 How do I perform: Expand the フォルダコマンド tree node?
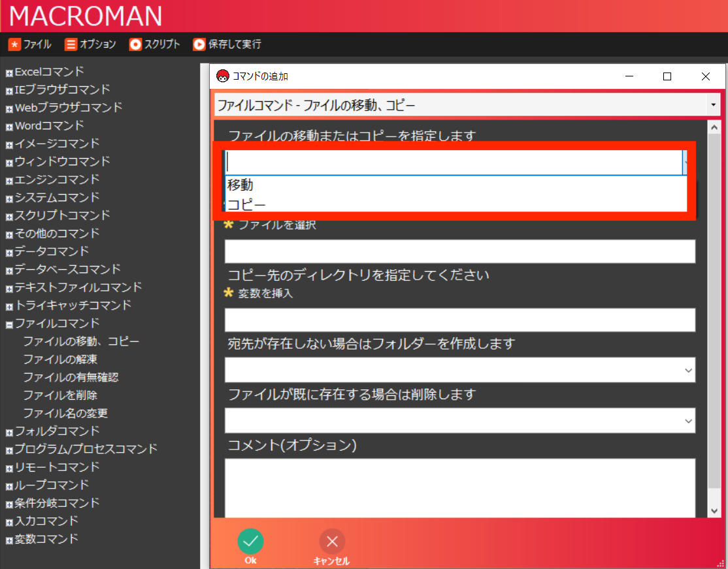pos(8,432)
